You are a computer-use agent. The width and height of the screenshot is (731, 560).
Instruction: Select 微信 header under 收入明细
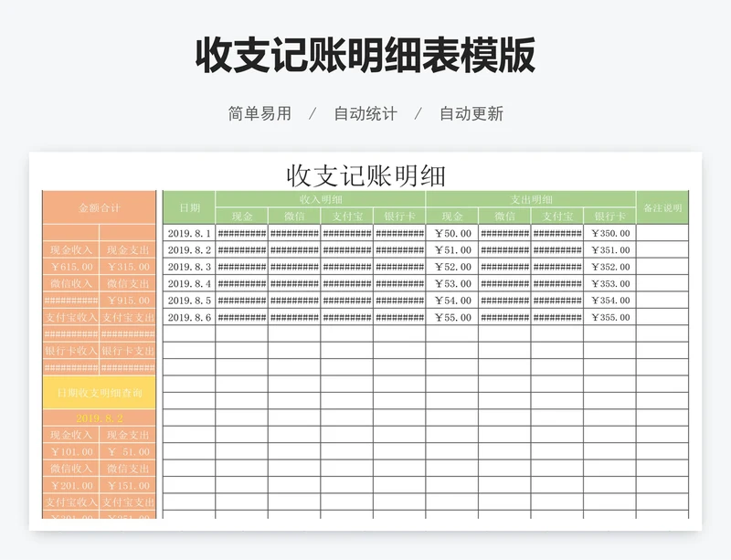tap(294, 216)
